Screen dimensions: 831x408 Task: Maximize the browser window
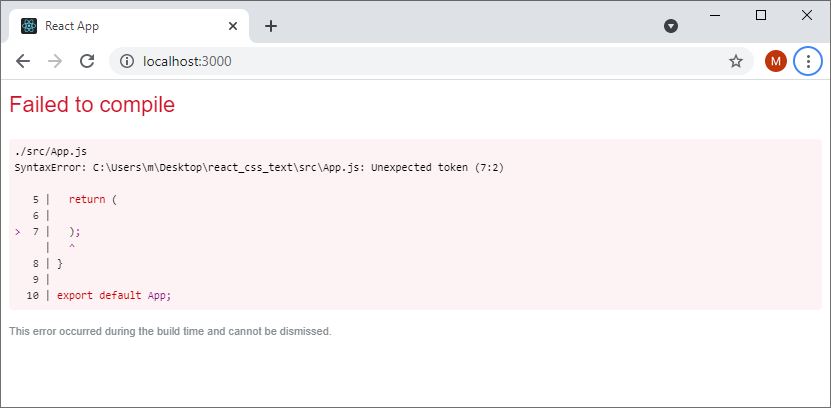coord(761,15)
